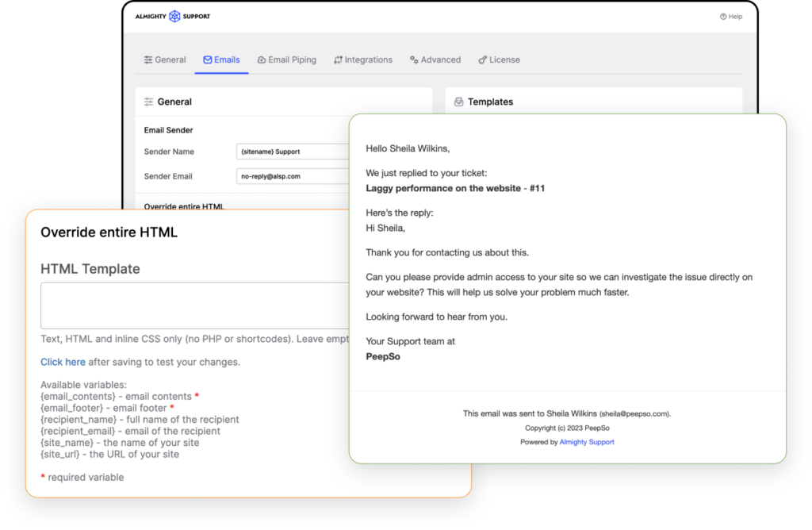812x530 pixels.
Task: Select the '{recipient_name}' variable line
Action: [x=140, y=420]
